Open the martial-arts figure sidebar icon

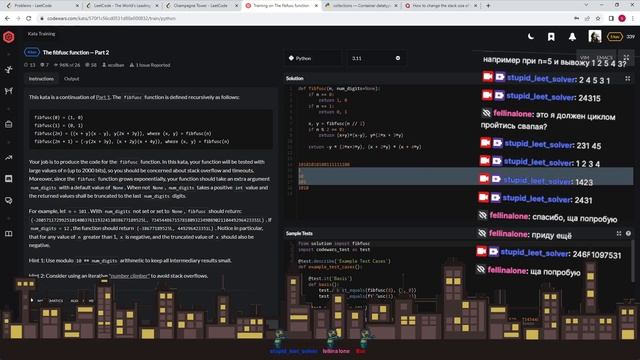pyautogui.click(x=9, y=70)
